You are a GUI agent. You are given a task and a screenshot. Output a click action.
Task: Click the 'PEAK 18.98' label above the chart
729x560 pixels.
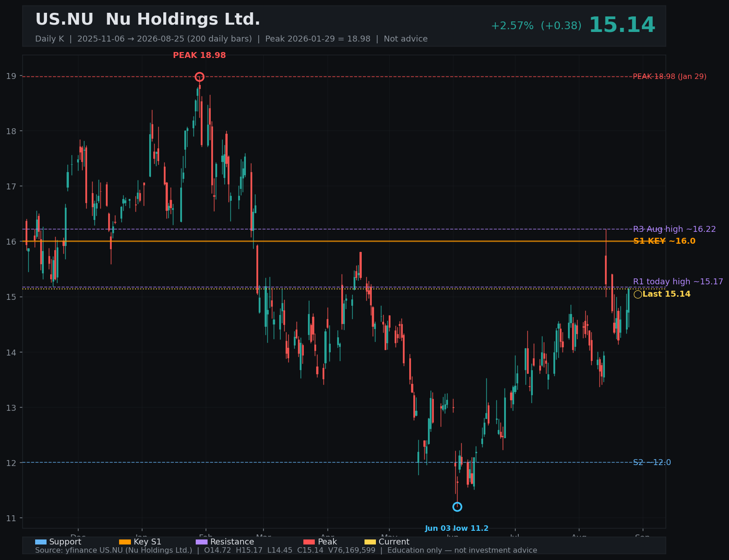(x=199, y=55)
